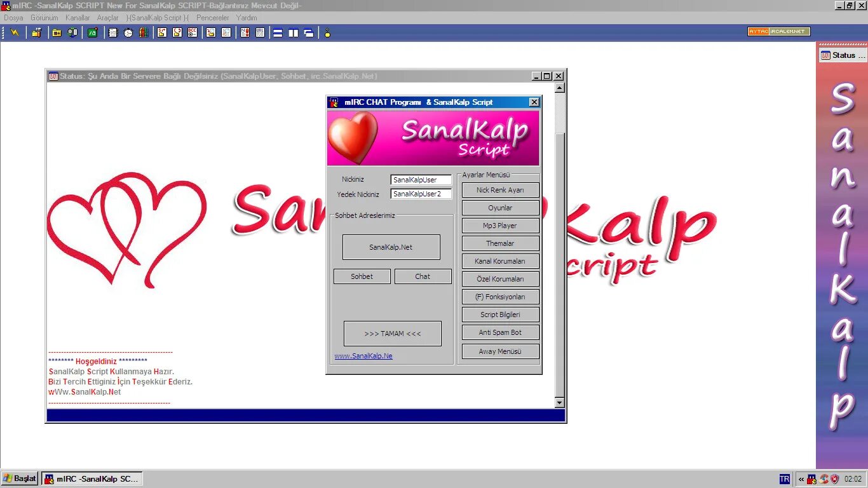Open the Scripts Editor /a icon
Viewport: 868px width, 488px height.
click(93, 32)
